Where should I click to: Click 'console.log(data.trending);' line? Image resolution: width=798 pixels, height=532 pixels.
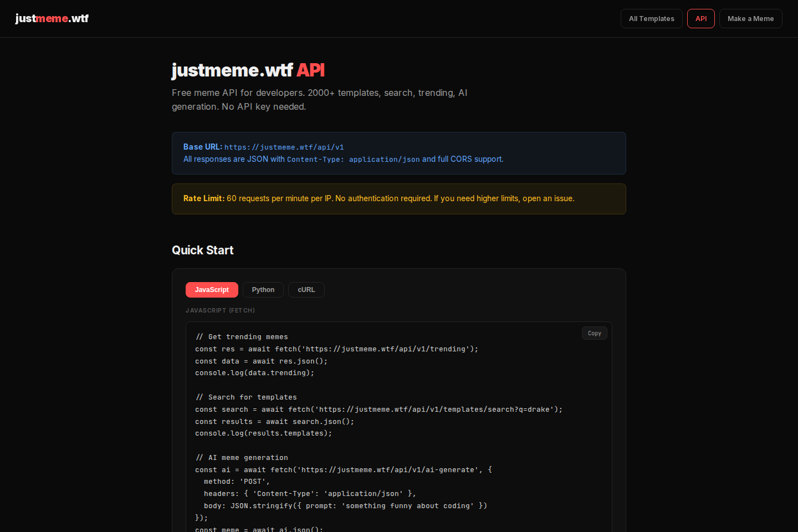(255, 373)
